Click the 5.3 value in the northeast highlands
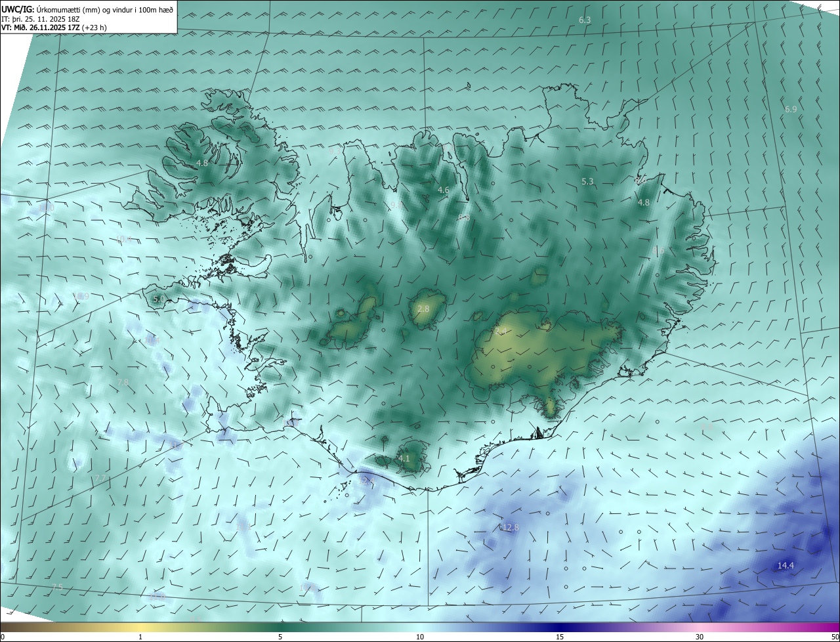The image size is (840, 642). tap(588, 181)
